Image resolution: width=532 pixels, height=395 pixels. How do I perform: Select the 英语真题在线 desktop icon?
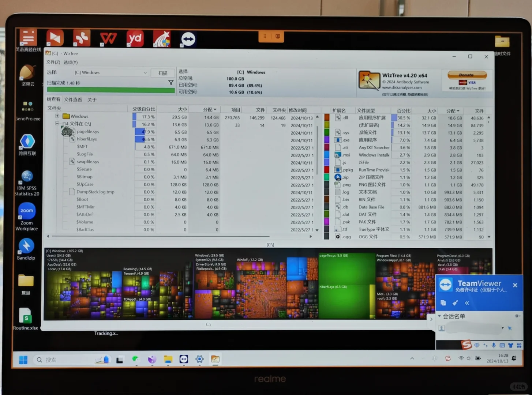pyautogui.click(x=28, y=40)
